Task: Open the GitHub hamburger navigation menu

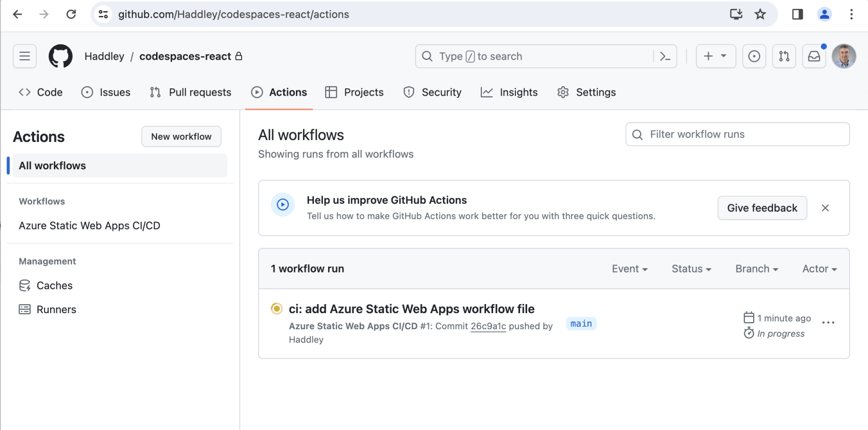Action: [25, 56]
